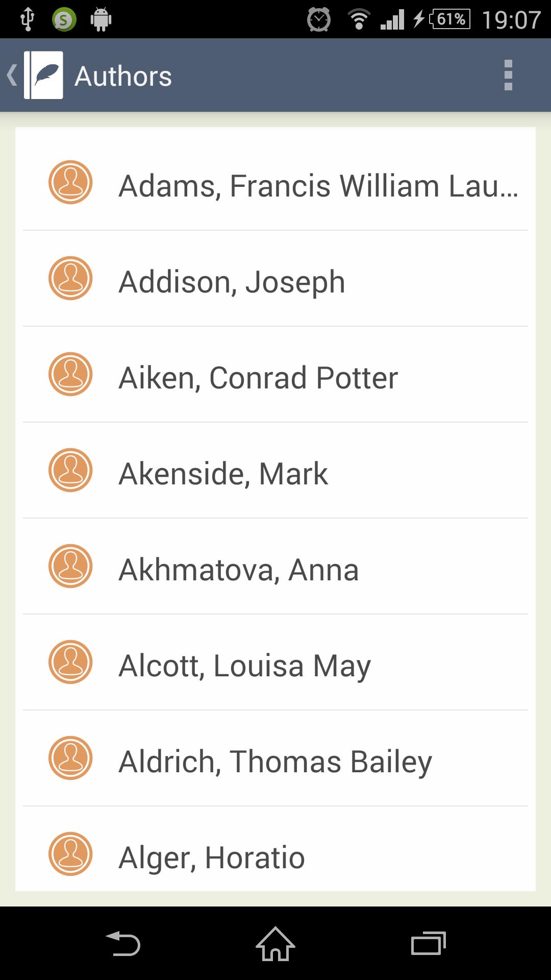551x980 pixels.
Task: Open the three-dot overflow menu
Action: 508,75
